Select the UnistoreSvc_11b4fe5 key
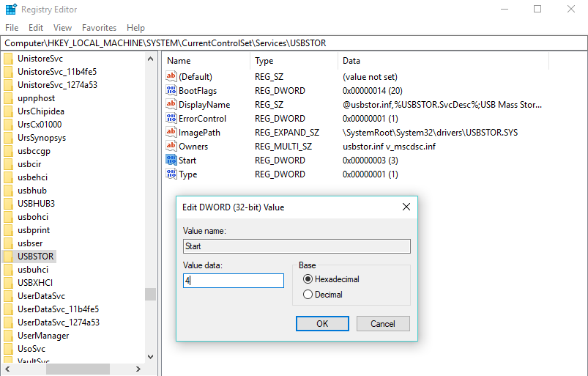Screen dimensions: 588x376 (x=57, y=72)
